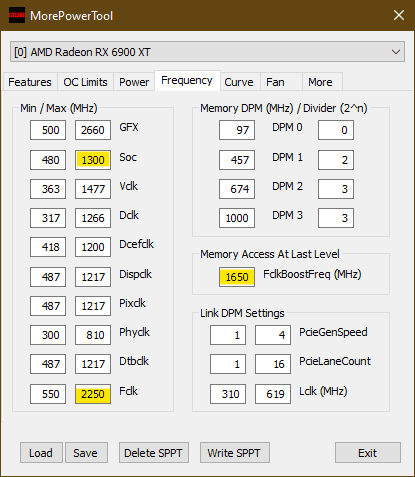415x477 pixels.
Task: Select the FclkBoostFreq field
Action: 237,277
